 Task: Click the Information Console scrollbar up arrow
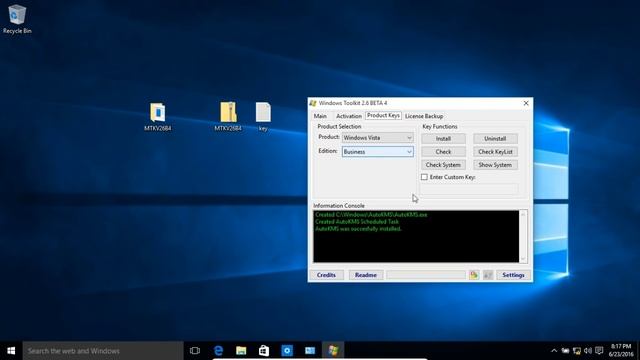(523, 214)
